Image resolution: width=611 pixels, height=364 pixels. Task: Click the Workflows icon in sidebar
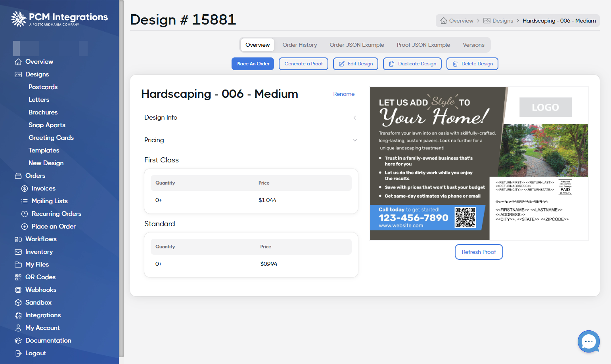pyautogui.click(x=18, y=239)
